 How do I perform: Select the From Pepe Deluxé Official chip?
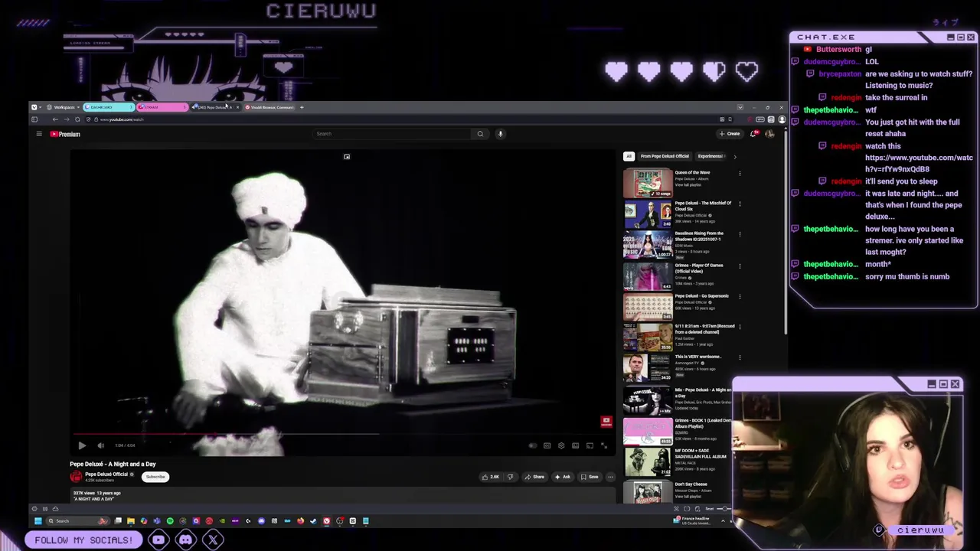[665, 156]
